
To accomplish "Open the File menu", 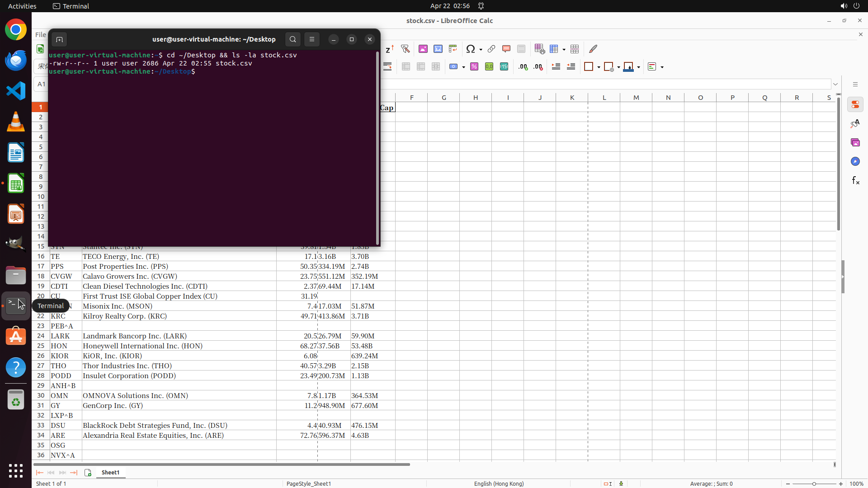I will tap(40, 35).
